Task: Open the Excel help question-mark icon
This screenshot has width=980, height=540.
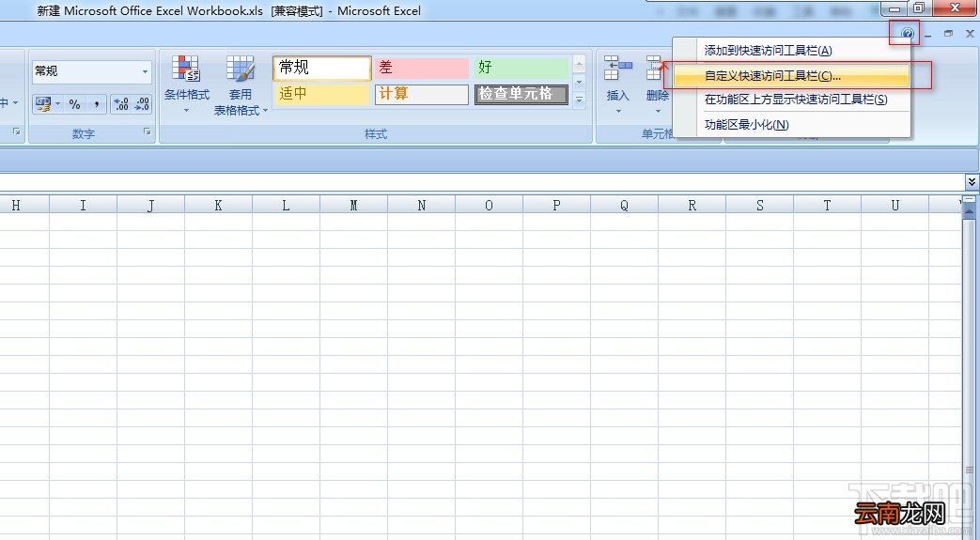Action: click(x=907, y=34)
